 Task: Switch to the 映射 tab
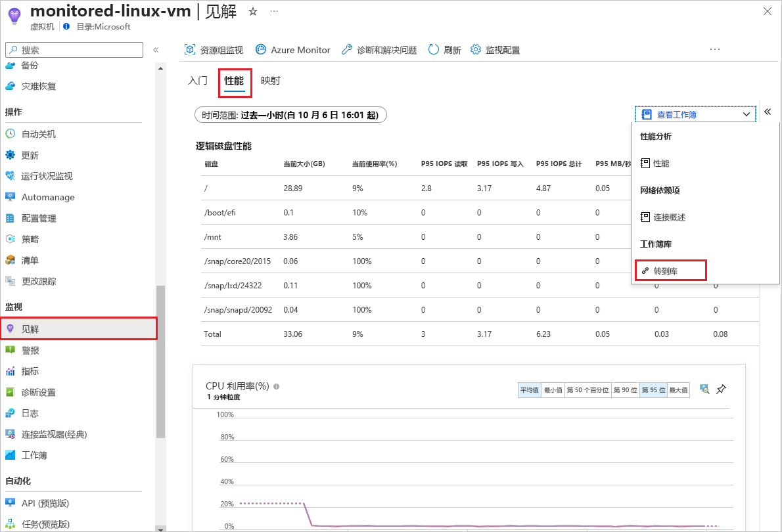click(x=271, y=81)
